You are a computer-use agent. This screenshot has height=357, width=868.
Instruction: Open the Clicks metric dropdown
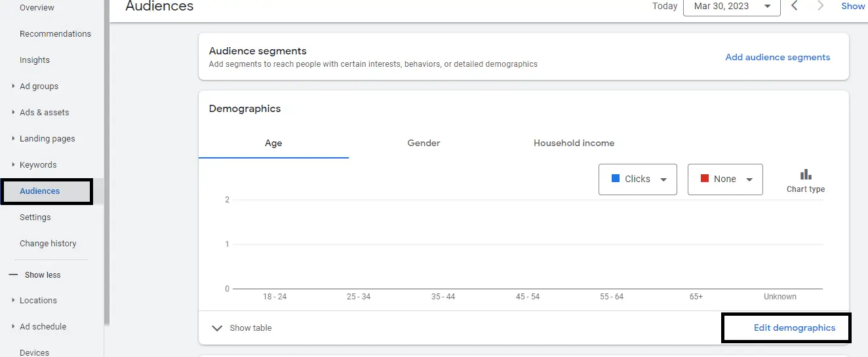click(x=663, y=179)
